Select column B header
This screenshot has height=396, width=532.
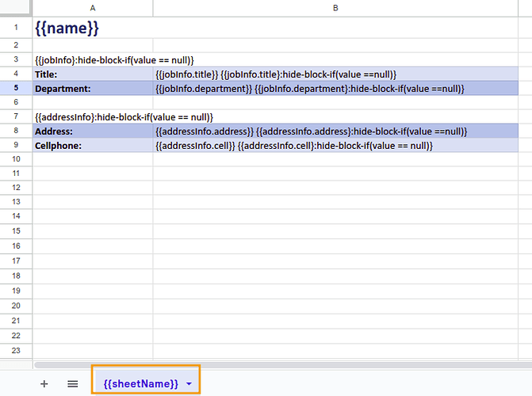pos(335,7)
